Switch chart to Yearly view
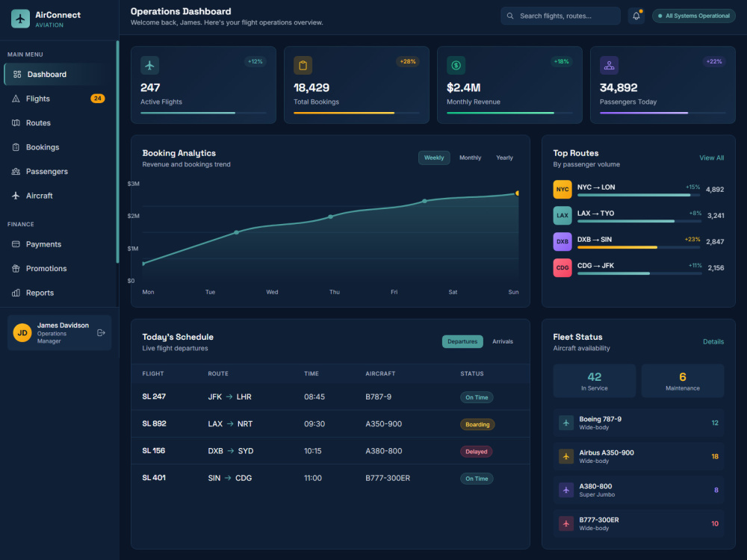The height and width of the screenshot is (560, 747). tap(504, 158)
